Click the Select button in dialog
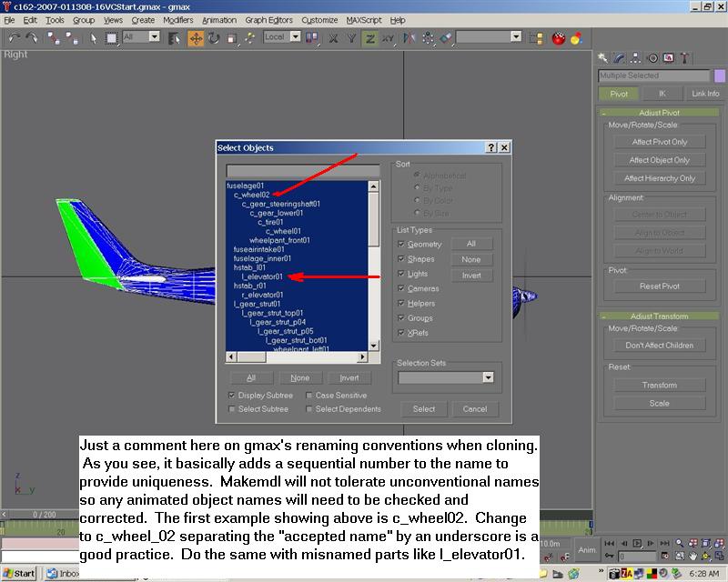This screenshot has height=582, width=728. (x=424, y=409)
